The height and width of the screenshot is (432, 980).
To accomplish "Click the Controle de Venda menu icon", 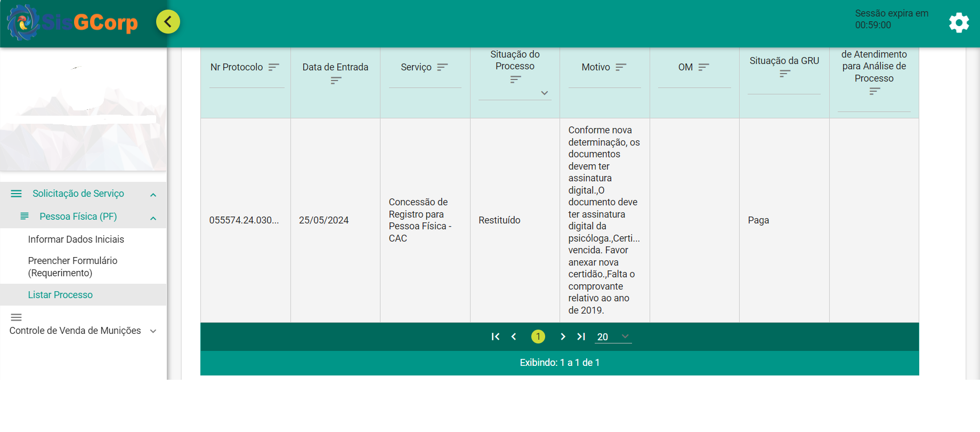I will 17,317.
